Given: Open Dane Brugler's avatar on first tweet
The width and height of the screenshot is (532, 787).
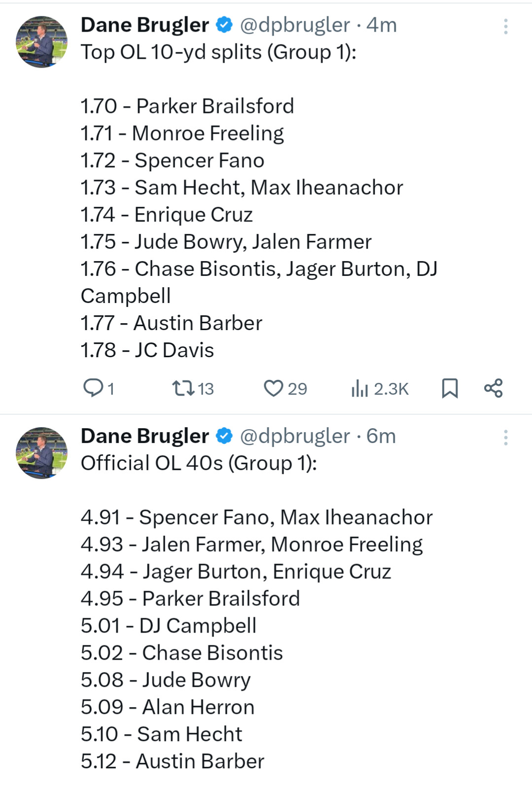Looking at the screenshot, I should coord(41,42).
